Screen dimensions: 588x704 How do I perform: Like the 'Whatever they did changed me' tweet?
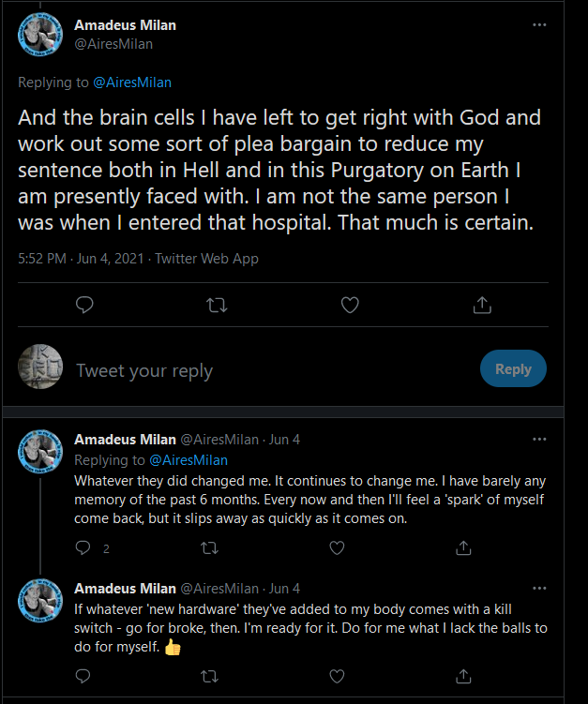pyautogui.click(x=337, y=547)
